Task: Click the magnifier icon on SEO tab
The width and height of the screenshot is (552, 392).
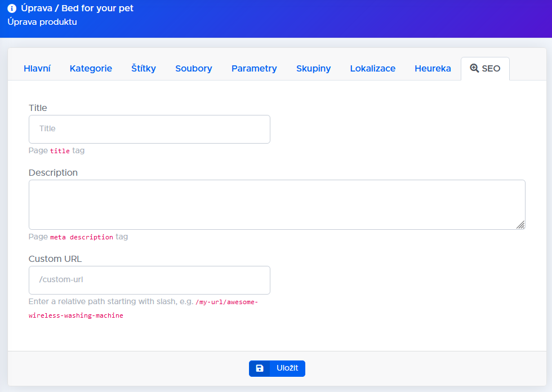Action: point(474,68)
